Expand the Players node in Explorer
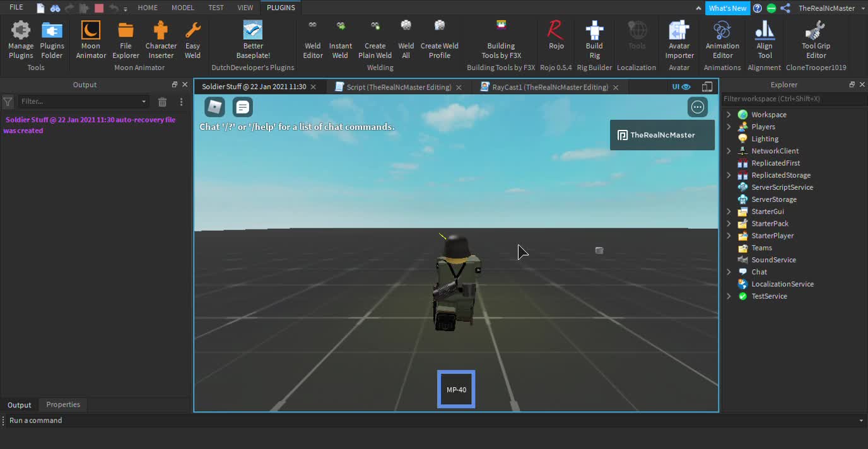This screenshot has height=449, width=868. [729, 127]
